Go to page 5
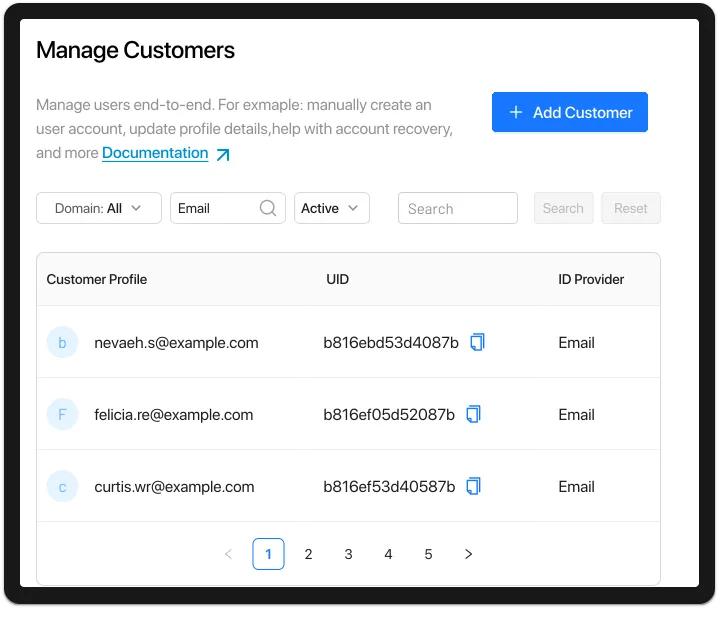 point(428,554)
